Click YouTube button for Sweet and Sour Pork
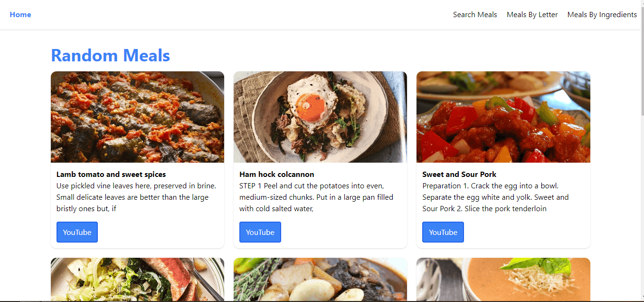 coord(443,232)
